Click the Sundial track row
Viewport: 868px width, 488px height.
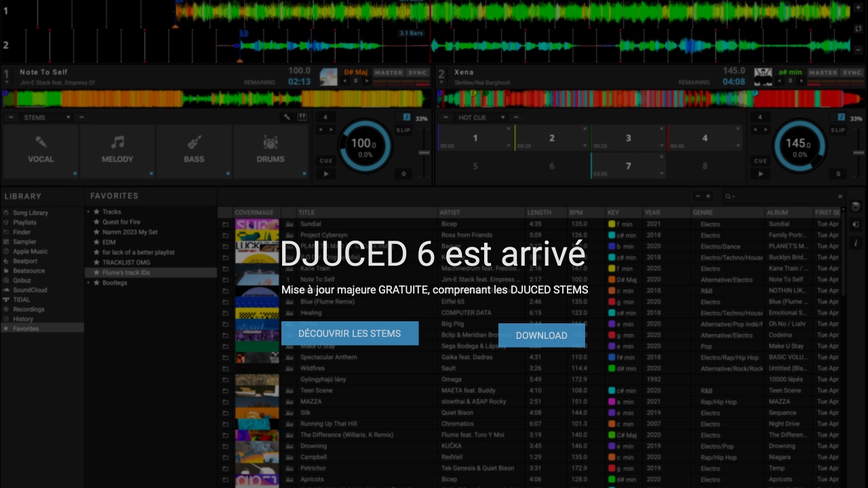(x=529, y=224)
